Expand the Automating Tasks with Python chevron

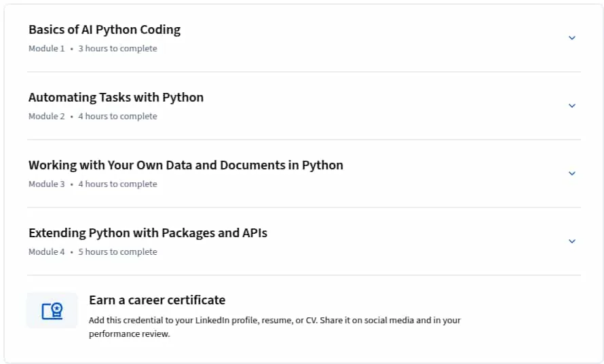[572, 106]
